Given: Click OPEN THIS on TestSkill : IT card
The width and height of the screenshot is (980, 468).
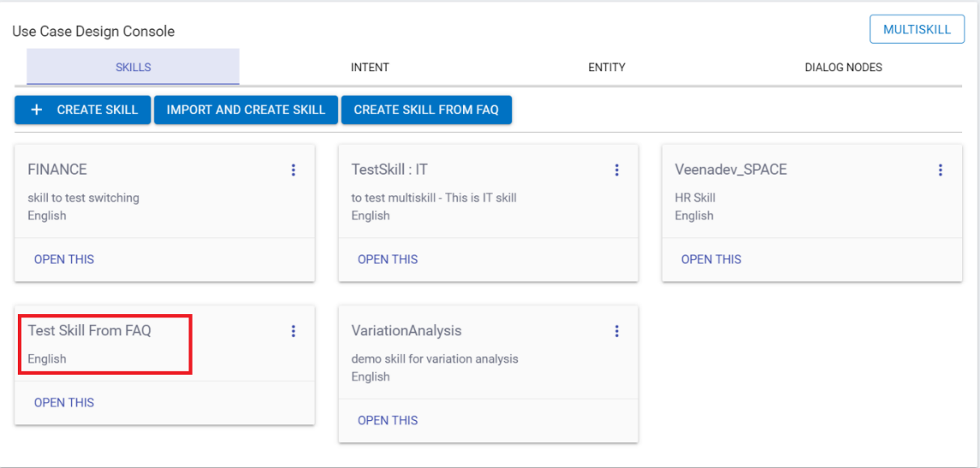Looking at the screenshot, I should (x=388, y=260).
